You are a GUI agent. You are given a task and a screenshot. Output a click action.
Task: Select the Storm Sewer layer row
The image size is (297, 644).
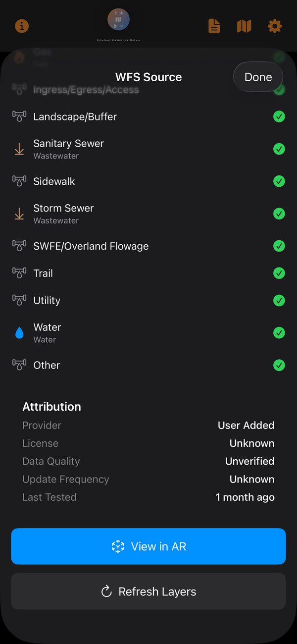point(148,214)
